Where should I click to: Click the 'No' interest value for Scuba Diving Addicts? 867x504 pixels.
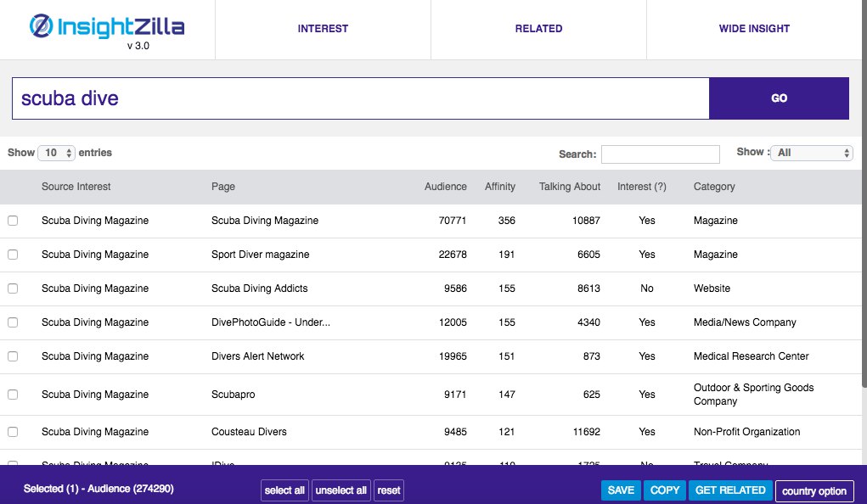[647, 288]
